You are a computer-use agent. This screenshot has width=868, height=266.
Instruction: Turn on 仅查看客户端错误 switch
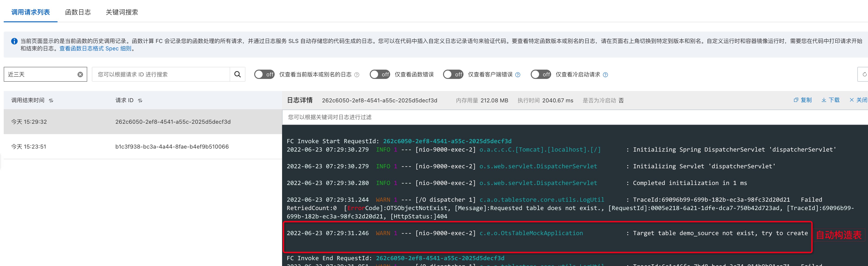pyautogui.click(x=453, y=74)
